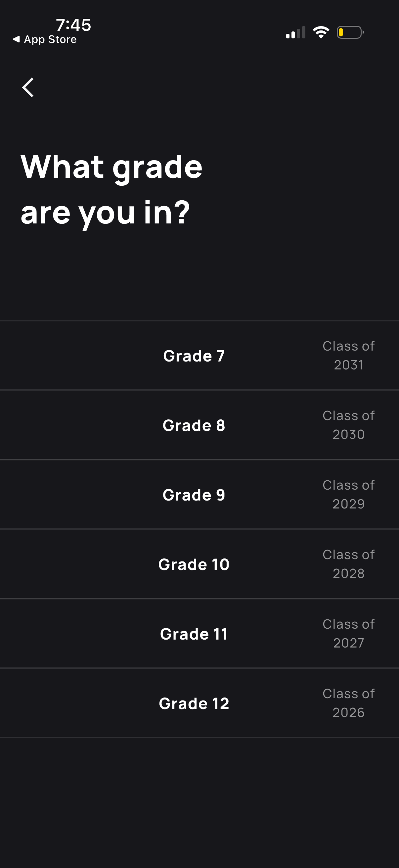Screen dimensions: 399x868
Task: Tap the Wi-Fi status icon
Action: pos(321,32)
